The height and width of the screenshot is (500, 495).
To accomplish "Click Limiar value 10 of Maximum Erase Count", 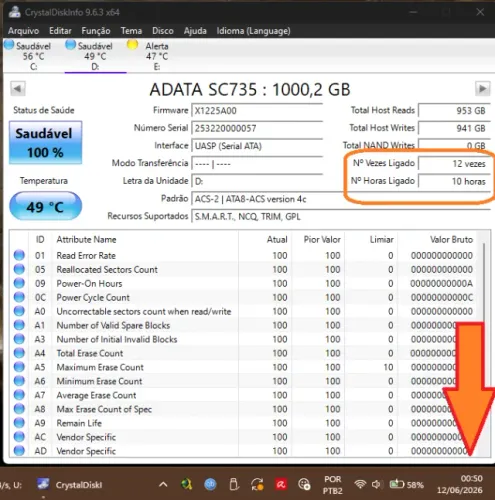I will 388,367.
